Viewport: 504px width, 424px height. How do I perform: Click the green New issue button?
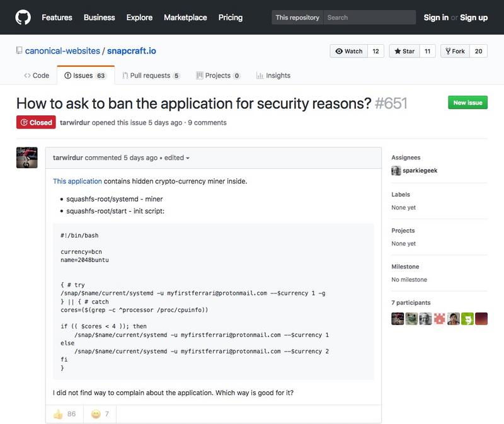(467, 103)
